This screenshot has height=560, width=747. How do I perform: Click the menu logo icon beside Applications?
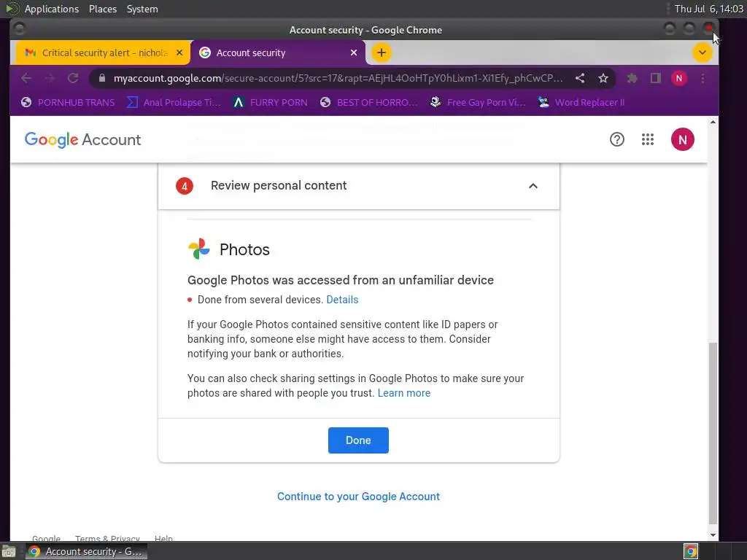coord(12,9)
